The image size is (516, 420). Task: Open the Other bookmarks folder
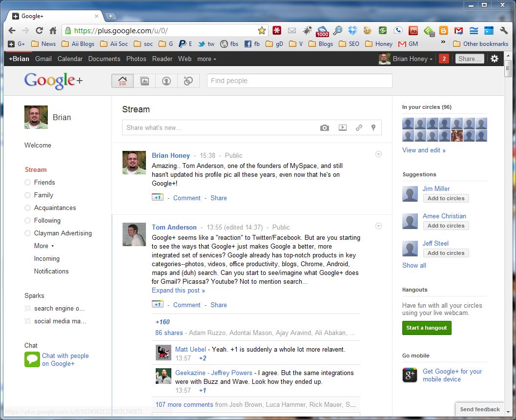[x=480, y=44]
